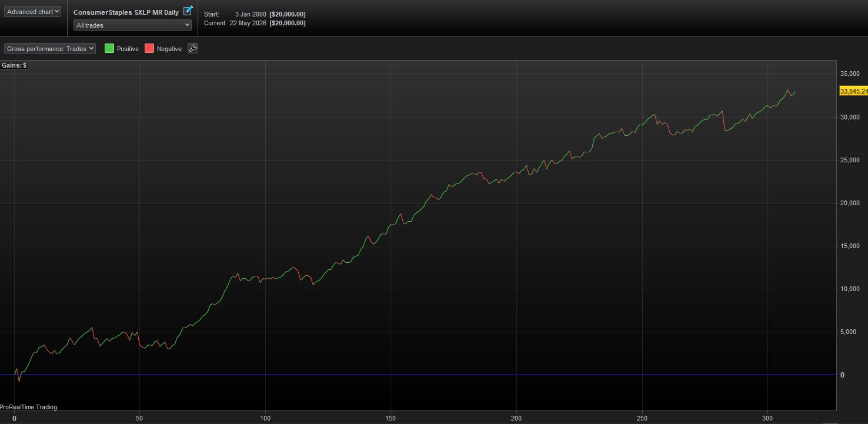
Task: Click the 30,000 gains axis label
Action: [850, 117]
